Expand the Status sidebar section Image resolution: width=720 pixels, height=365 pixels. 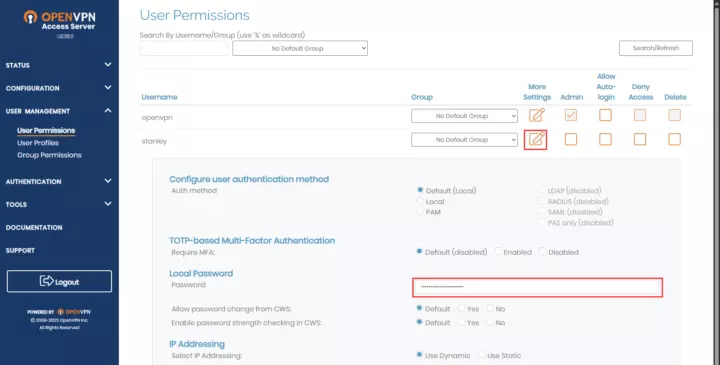click(x=58, y=65)
